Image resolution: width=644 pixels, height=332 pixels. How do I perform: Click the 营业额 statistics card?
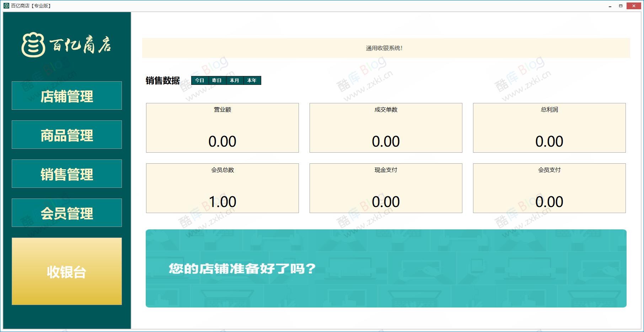[222, 128]
